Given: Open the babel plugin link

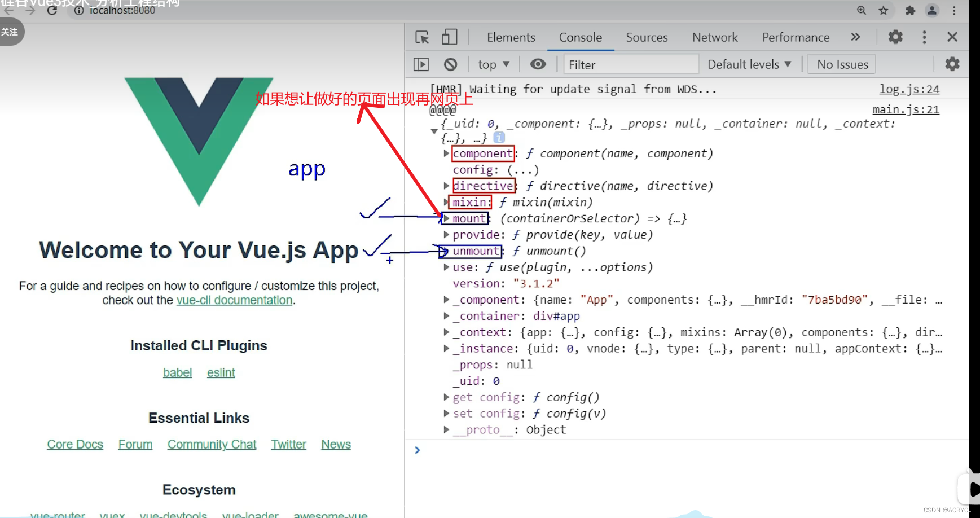Looking at the screenshot, I should [177, 372].
